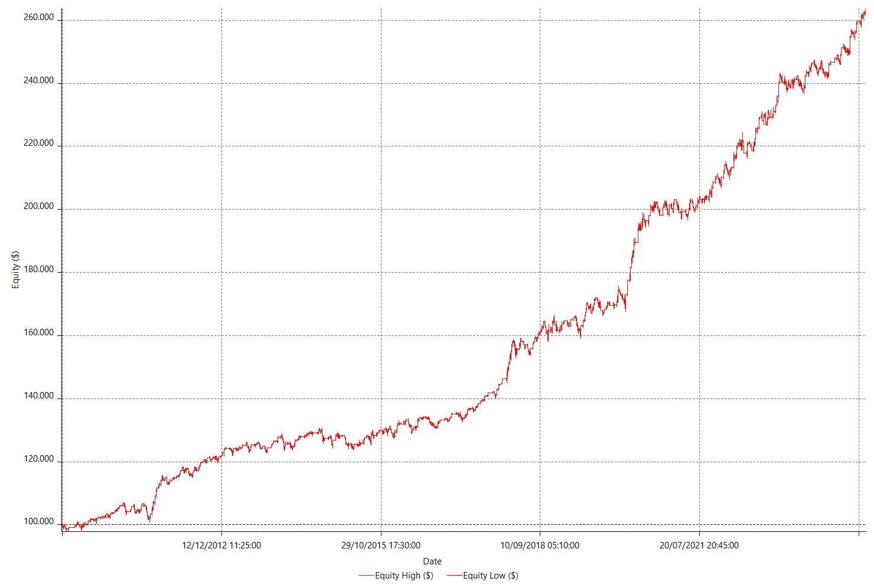This screenshot has height=588, width=874.
Task: Click the 240.000 y-axis label
Action: tap(38, 81)
